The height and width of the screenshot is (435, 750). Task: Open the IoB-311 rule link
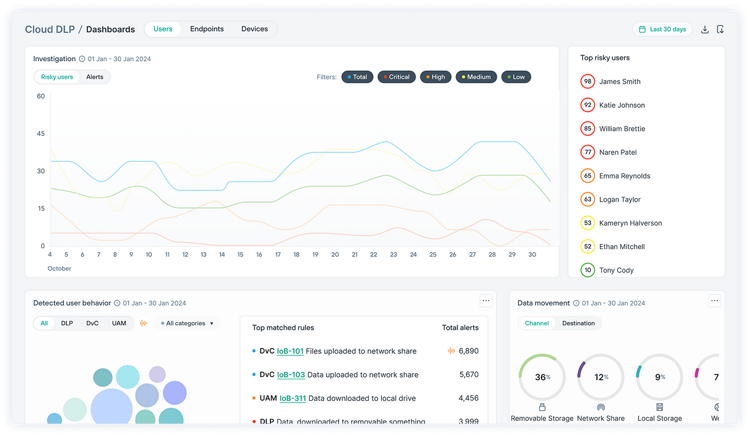coord(291,398)
